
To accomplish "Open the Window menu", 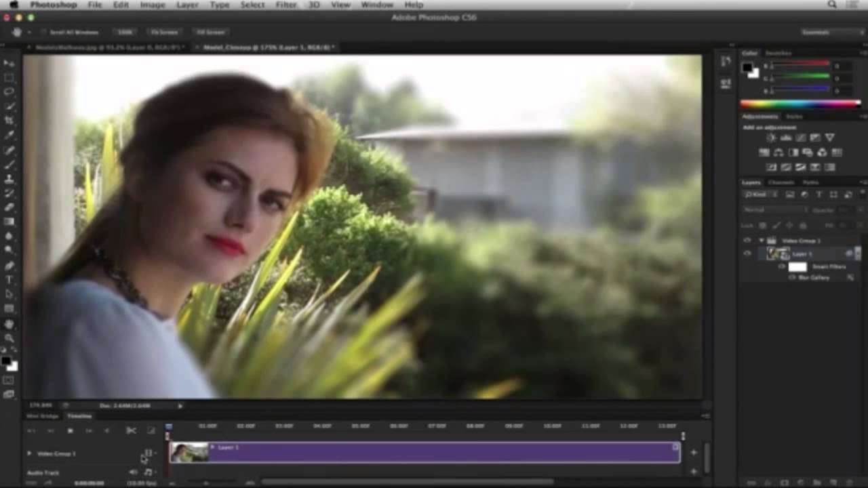I will tap(377, 5).
